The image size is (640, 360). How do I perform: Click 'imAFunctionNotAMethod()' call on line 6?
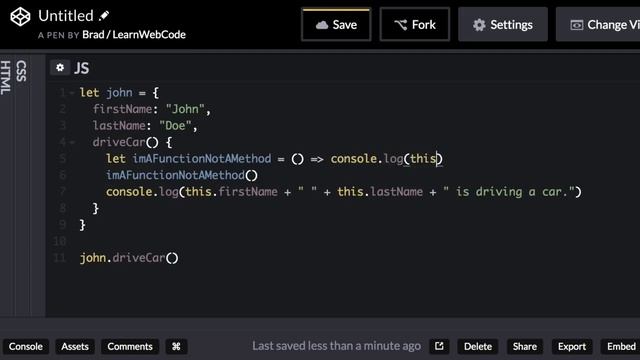point(182,176)
